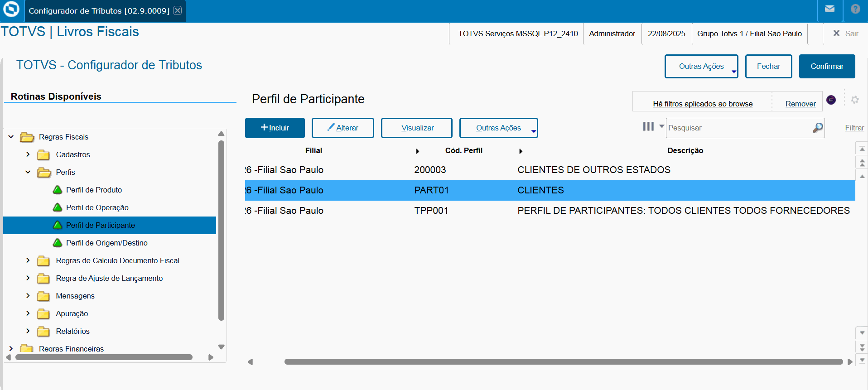Jump to first record with the grid's top arrow
Screen dimensions: 868x390
click(x=862, y=149)
